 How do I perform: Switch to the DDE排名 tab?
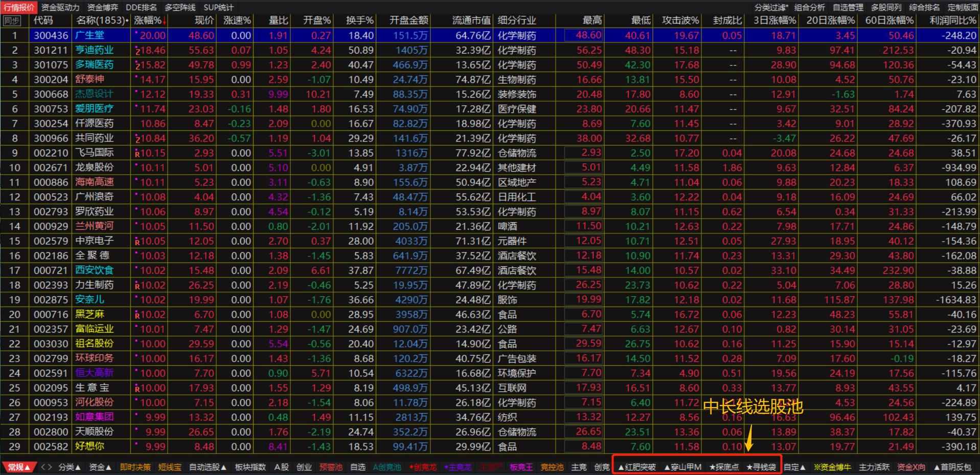(142, 7)
